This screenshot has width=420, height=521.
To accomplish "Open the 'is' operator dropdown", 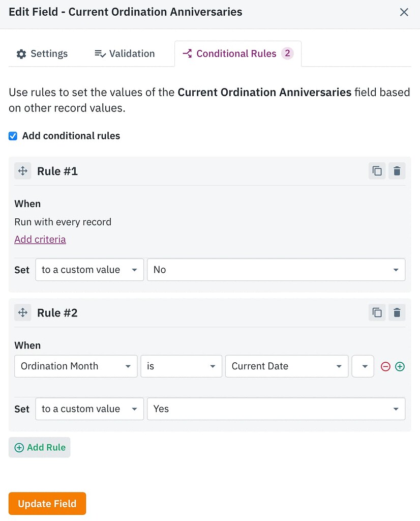I will (181, 366).
